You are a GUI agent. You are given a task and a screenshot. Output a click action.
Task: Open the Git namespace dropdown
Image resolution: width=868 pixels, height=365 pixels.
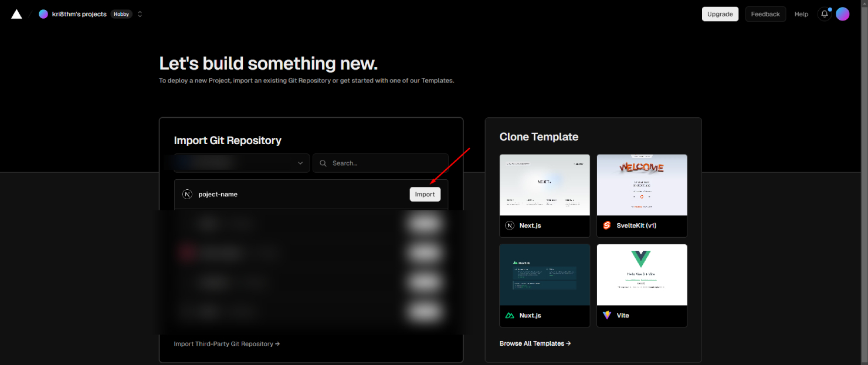pos(242,163)
